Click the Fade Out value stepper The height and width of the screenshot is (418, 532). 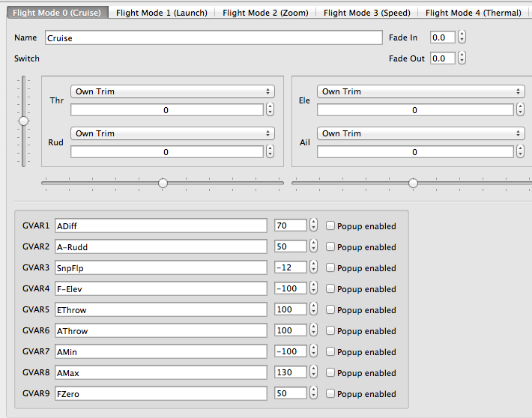[x=462, y=58]
